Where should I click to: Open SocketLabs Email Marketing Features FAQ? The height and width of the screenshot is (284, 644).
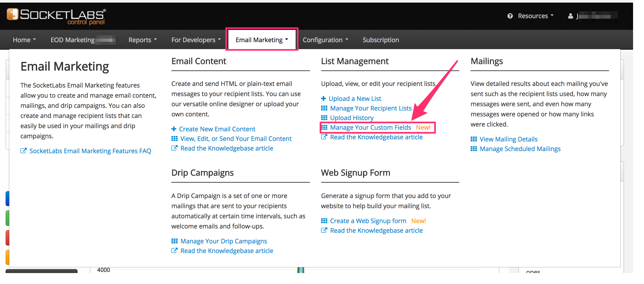(x=90, y=151)
